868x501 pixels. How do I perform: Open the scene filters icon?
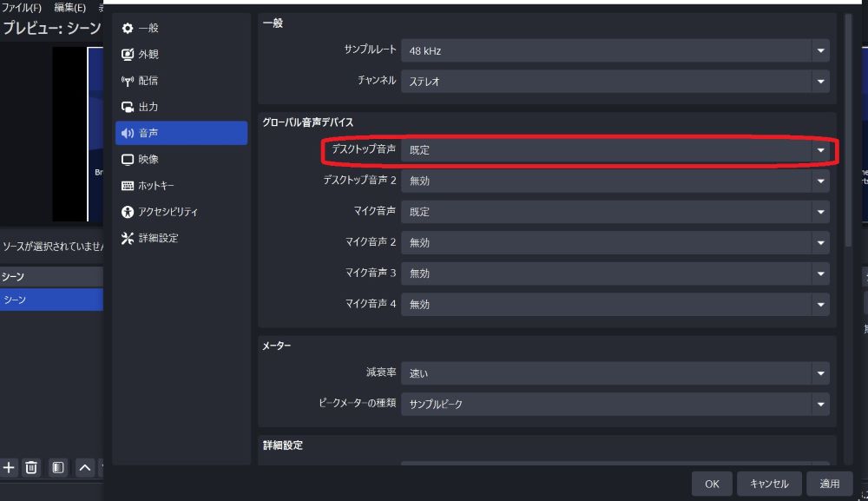click(58, 468)
